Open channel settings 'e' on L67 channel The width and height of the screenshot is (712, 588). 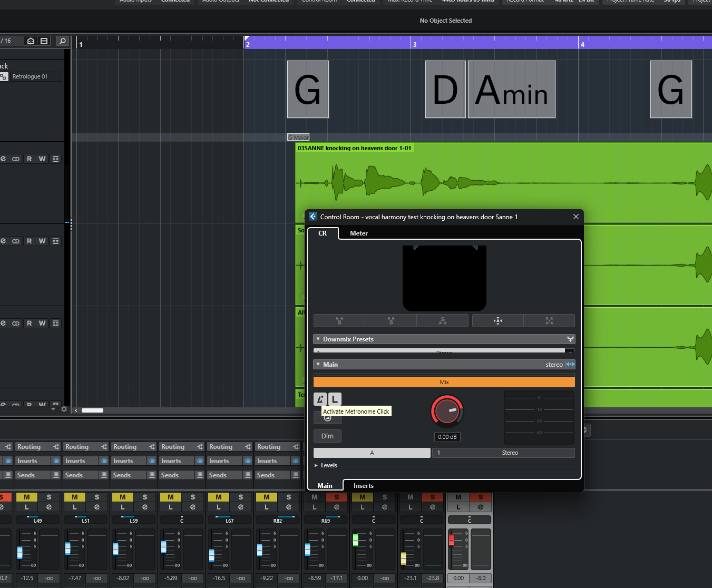point(240,507)
